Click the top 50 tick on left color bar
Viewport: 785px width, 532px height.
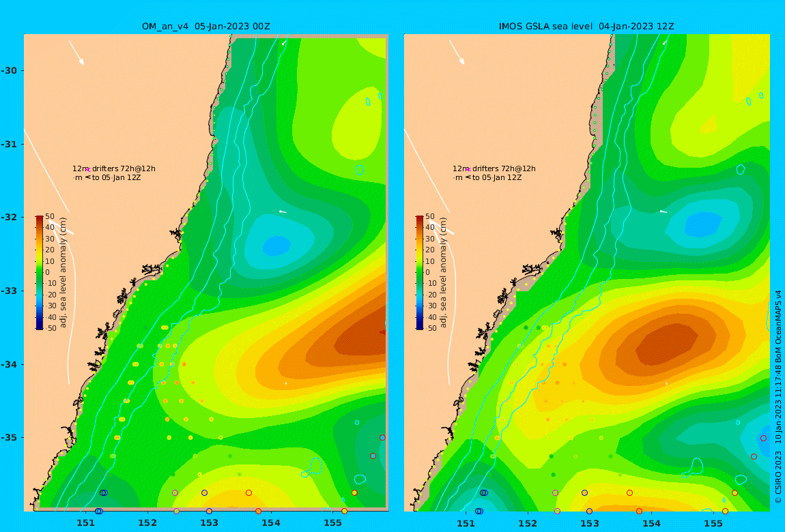pos(51,216)
